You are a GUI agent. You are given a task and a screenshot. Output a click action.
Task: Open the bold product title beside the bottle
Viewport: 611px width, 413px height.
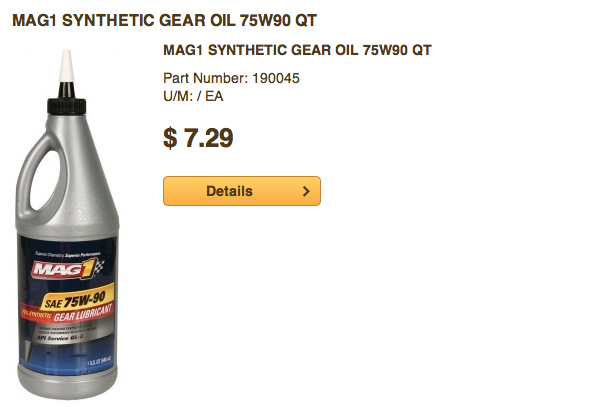pos(297,50)
